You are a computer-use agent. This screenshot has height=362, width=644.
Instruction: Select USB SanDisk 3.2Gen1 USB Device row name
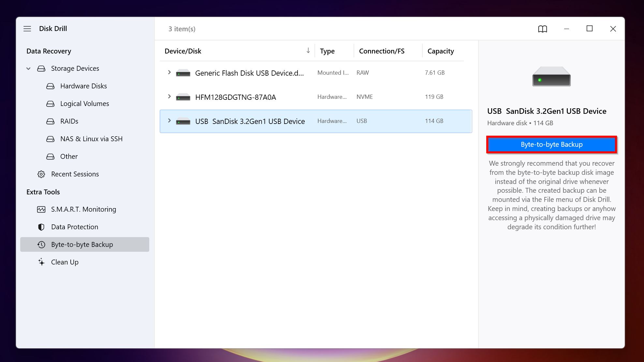click(x=250, y=121)
